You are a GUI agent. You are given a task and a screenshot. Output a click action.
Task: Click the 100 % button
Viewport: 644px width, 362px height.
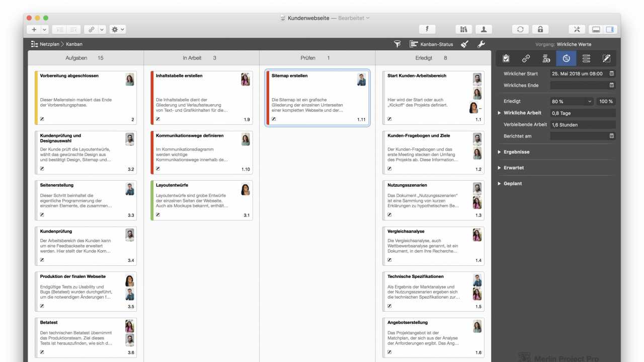click(x=606, y=101)
